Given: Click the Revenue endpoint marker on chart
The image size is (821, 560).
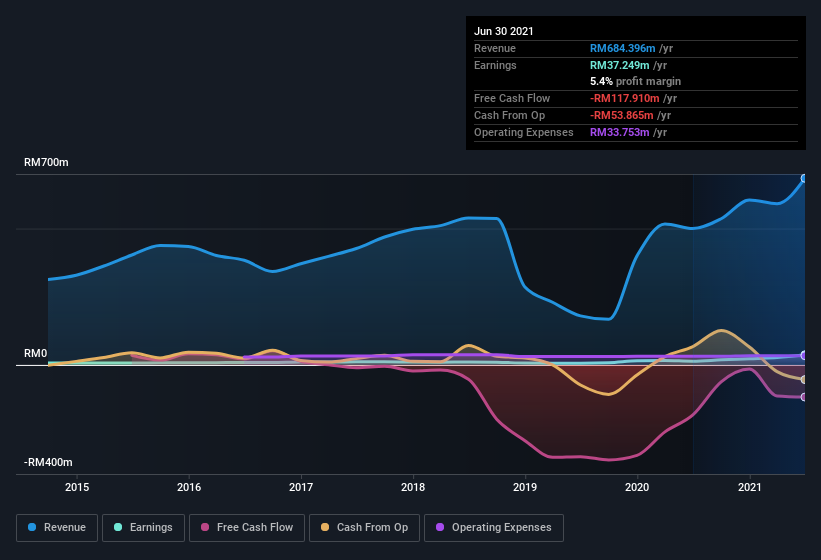Looking at the screenshot, I should [x=804, y=178].
